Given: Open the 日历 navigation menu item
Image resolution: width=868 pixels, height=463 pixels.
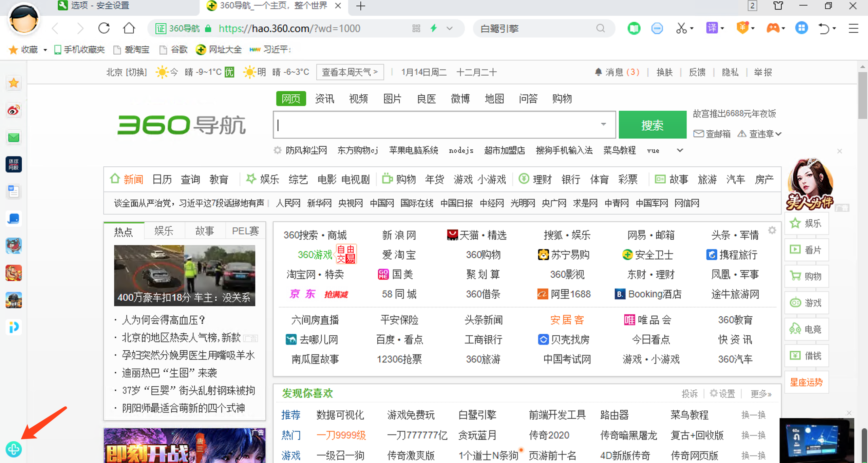Looking at the screenshot, I should (162, 179).
